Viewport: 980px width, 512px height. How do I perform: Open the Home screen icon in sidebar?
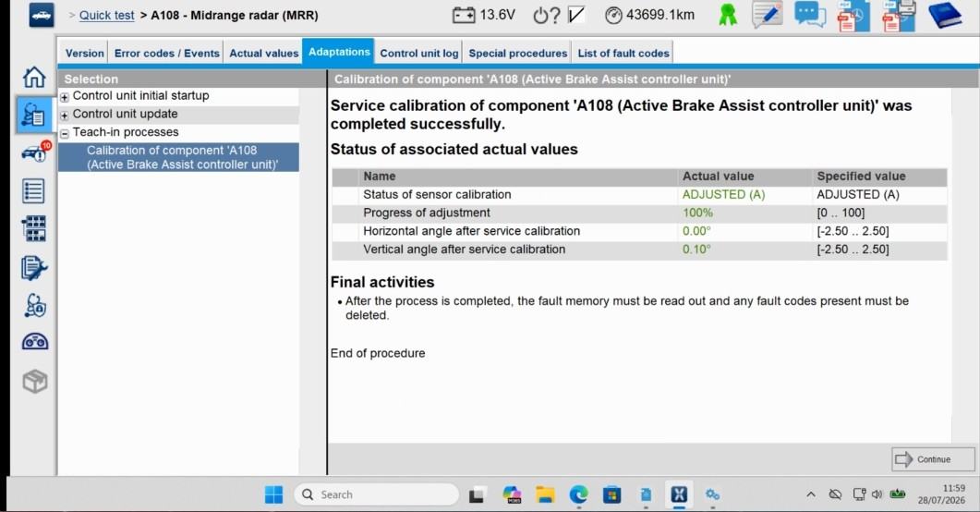coord(34,77)
